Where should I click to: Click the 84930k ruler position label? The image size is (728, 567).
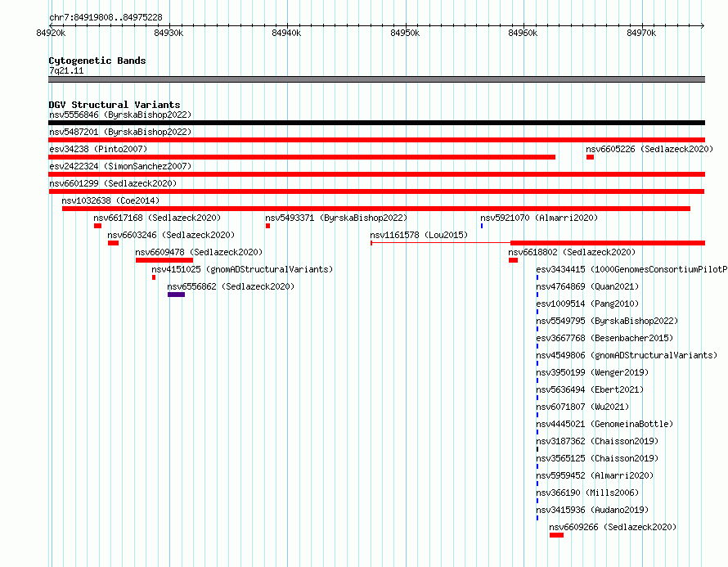click(x=169, y=33)
